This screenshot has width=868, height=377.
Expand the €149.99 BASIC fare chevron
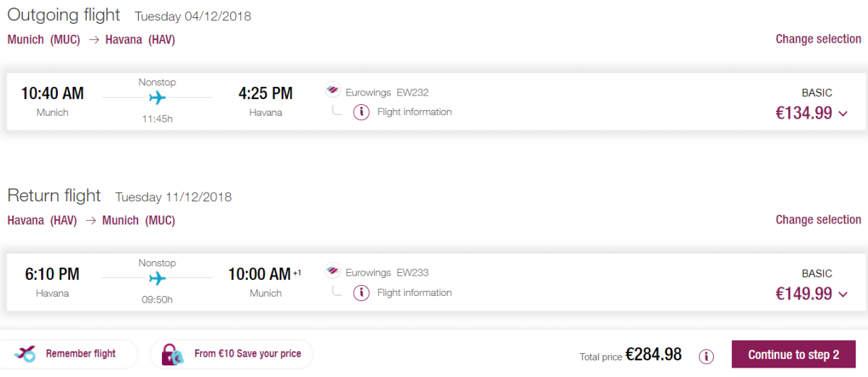843,295
